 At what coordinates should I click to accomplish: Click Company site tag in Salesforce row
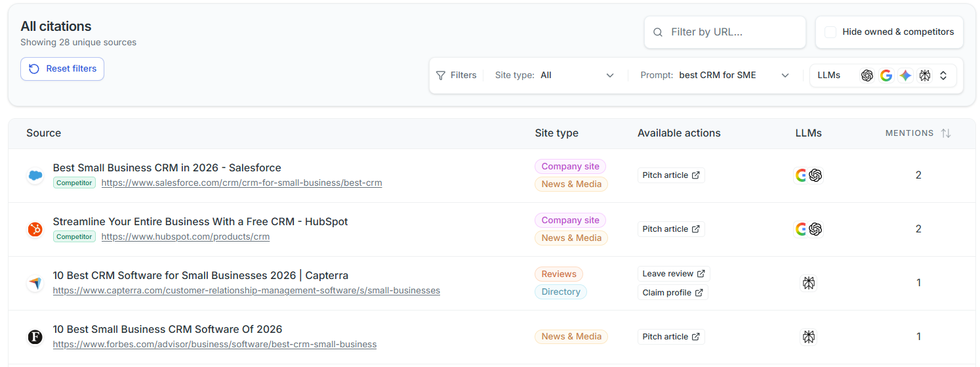click(x=570, y=167)
